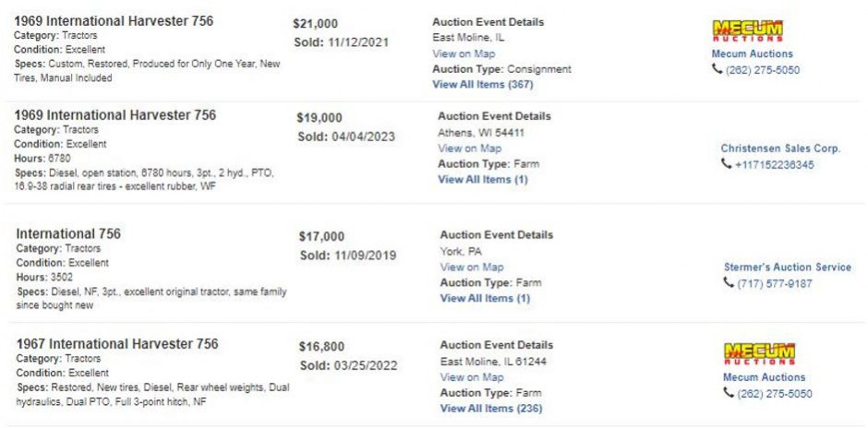Open View All Items (1) for York auction

click(x=485, y=299)
